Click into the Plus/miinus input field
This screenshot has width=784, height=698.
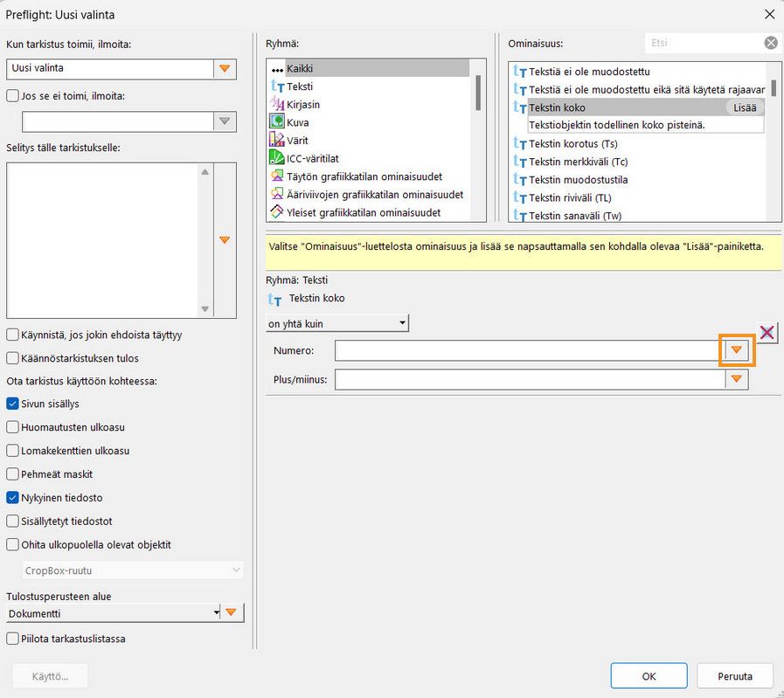click(x=530, y=379)
